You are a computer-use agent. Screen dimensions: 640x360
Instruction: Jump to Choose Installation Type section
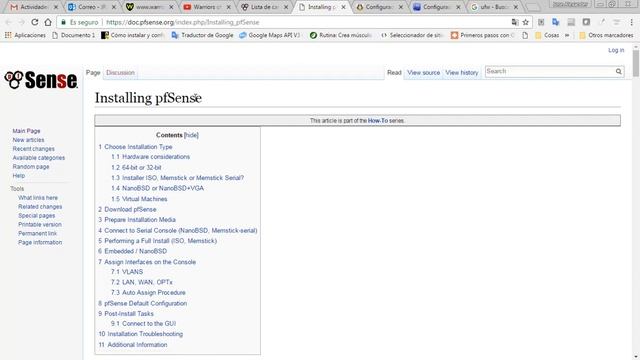coord(135,147)
